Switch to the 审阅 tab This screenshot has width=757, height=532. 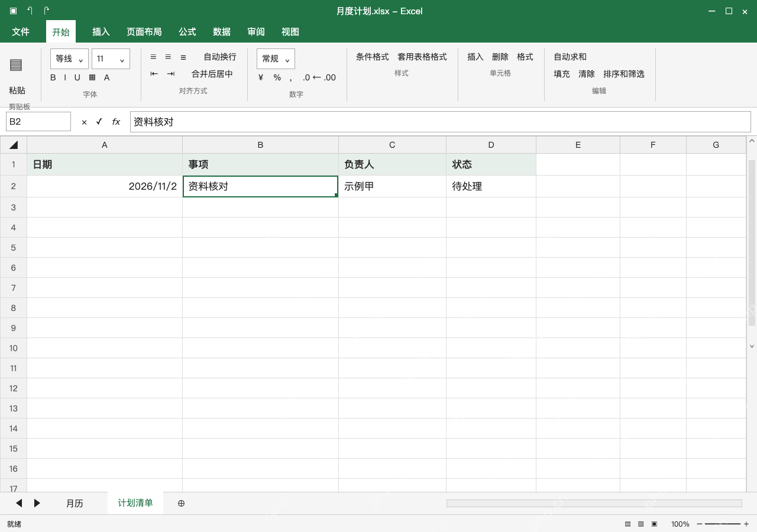[256, 31]
